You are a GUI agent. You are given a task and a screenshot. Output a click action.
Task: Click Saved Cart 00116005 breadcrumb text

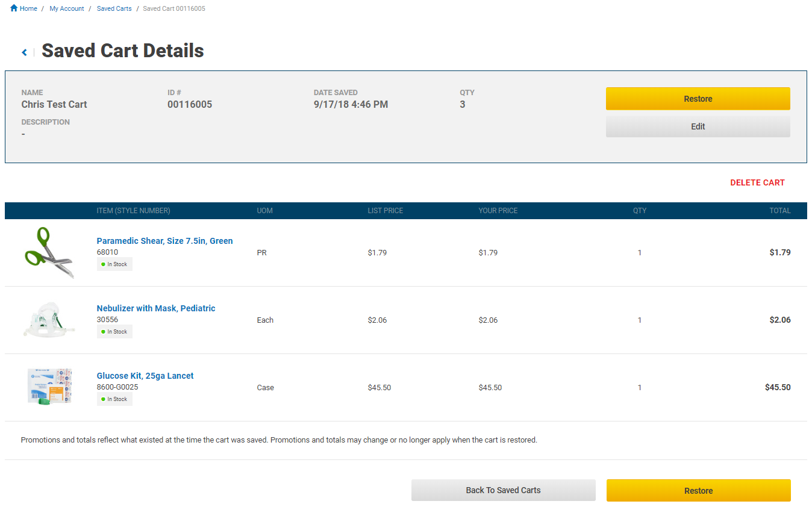[x=174, y=9]
